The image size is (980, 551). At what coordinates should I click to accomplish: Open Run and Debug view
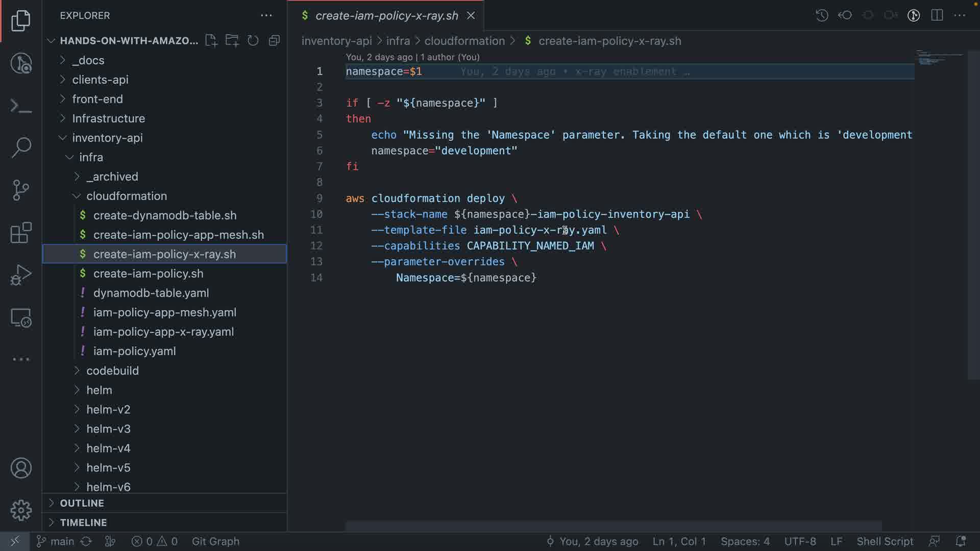pyautogui.click(x=21, y=275)
